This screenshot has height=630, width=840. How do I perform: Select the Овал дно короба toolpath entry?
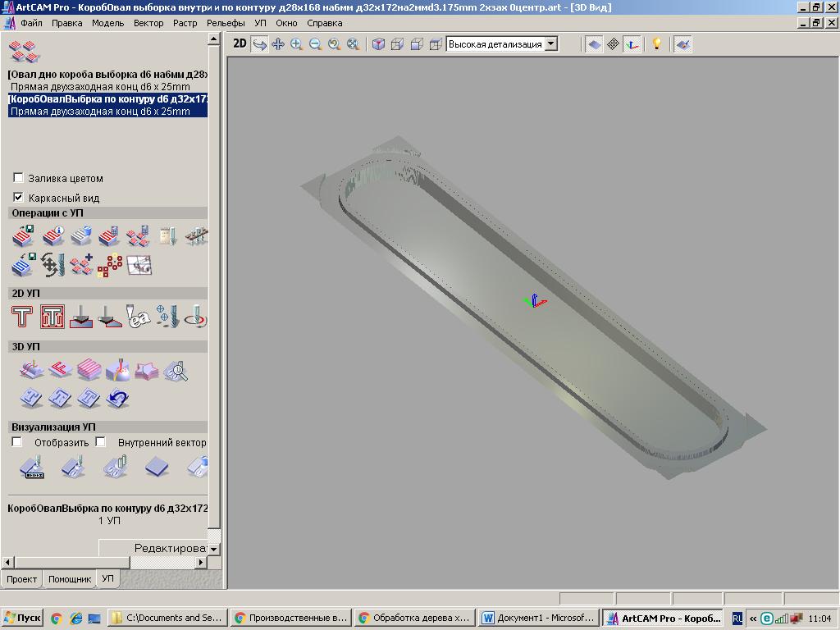pos(107,75)
